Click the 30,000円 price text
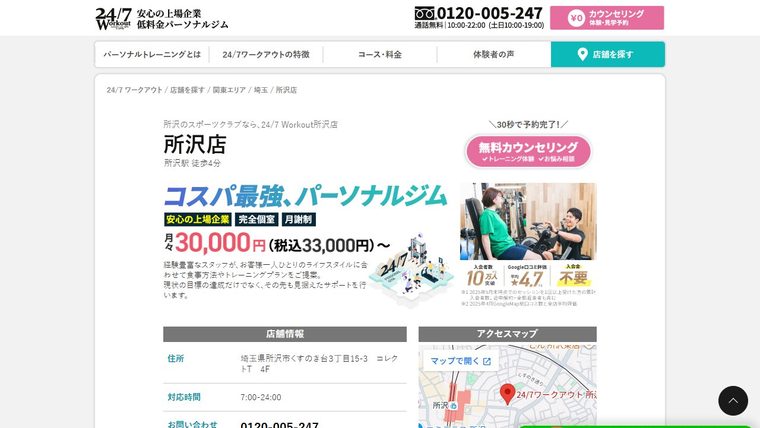The image size is (760, 428). click(x=220, y=243)
